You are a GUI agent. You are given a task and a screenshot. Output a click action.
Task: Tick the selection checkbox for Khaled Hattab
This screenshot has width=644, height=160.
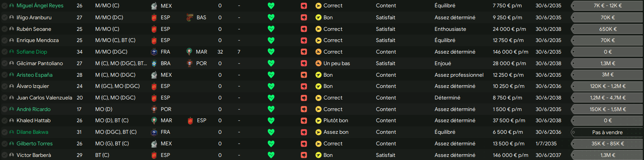click(x=5, y=120)
